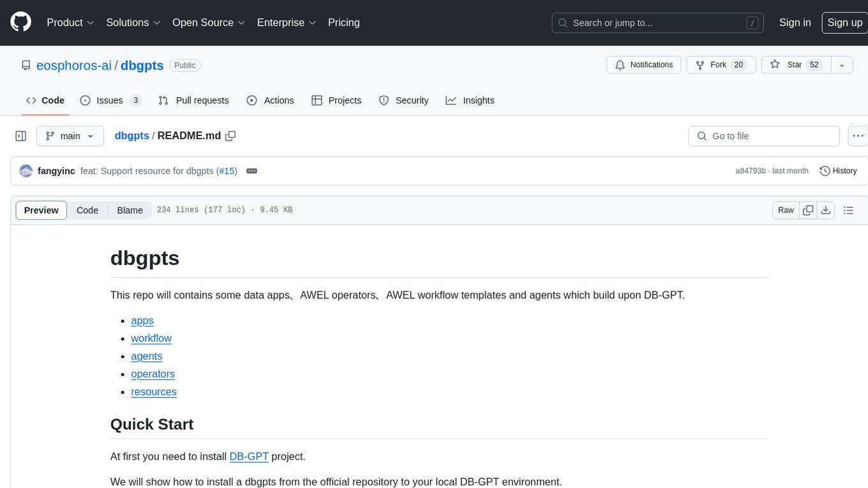The height and width of the screenshot is (488, 868).
Task: Open pull request #15 link
Action: [227, 171]
